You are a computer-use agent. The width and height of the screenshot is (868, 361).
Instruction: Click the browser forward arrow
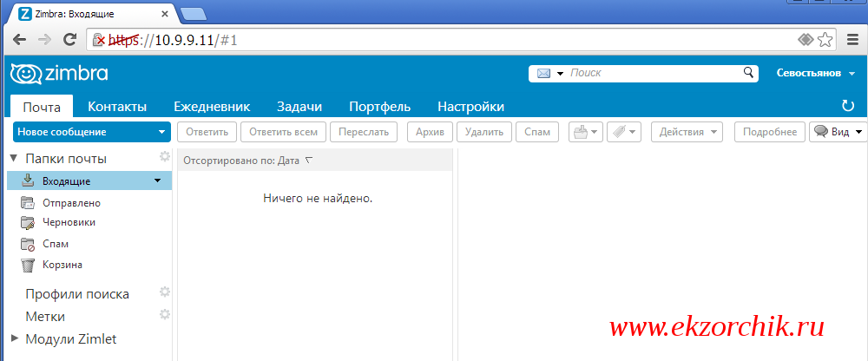pos(45,39)
